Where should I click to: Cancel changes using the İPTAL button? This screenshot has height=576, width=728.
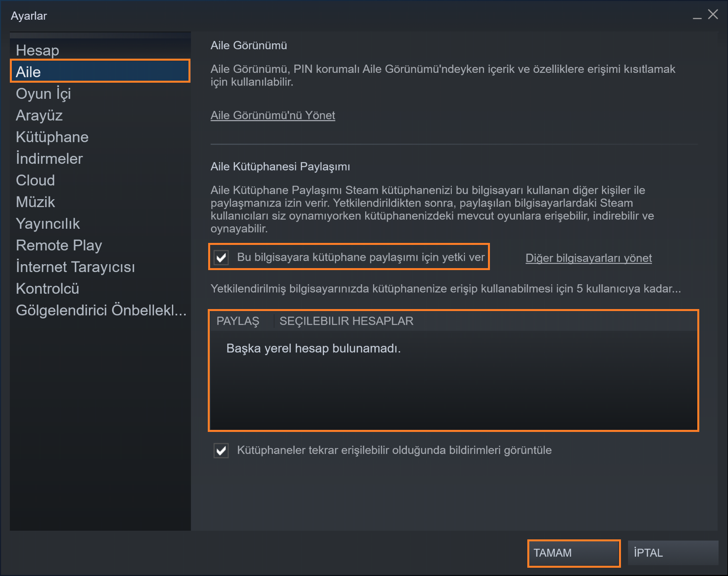pos(673,553)
